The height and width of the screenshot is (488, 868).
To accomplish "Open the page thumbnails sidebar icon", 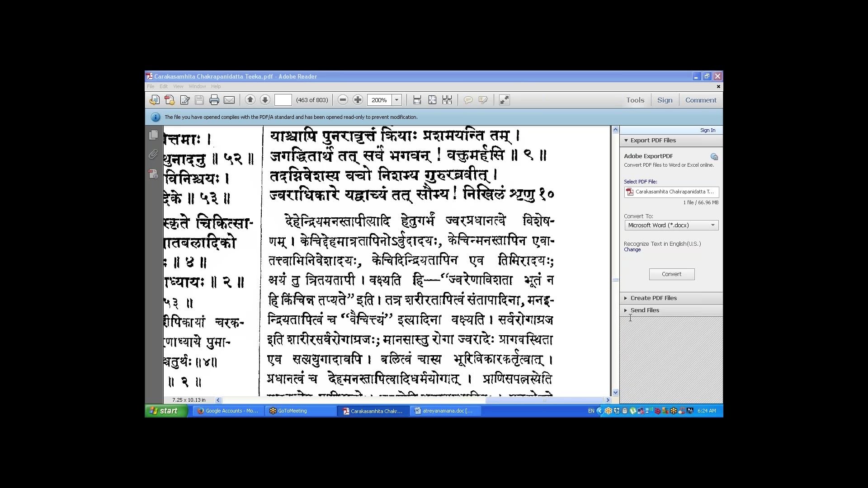I will click(x=153, y=135).
